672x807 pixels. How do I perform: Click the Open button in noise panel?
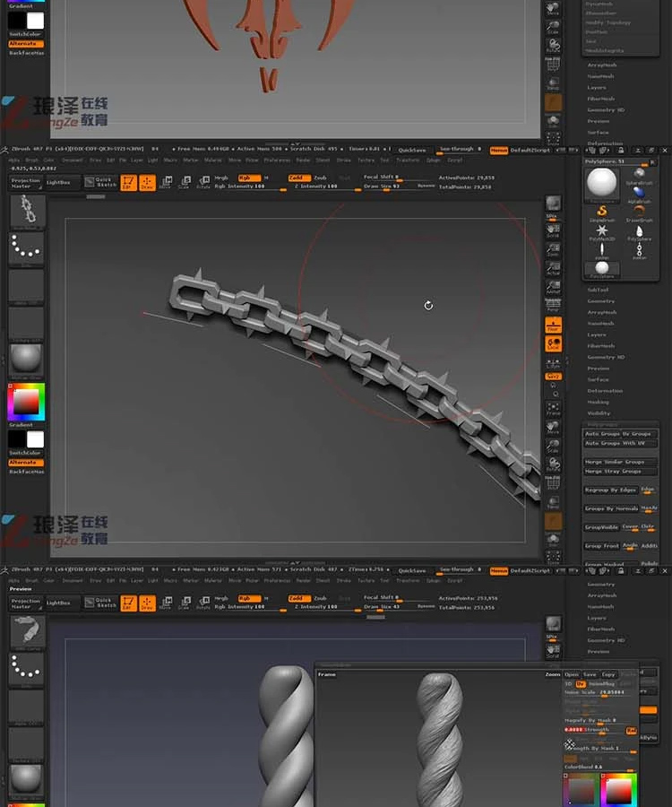pyautogui.click(x=572, y=674)
